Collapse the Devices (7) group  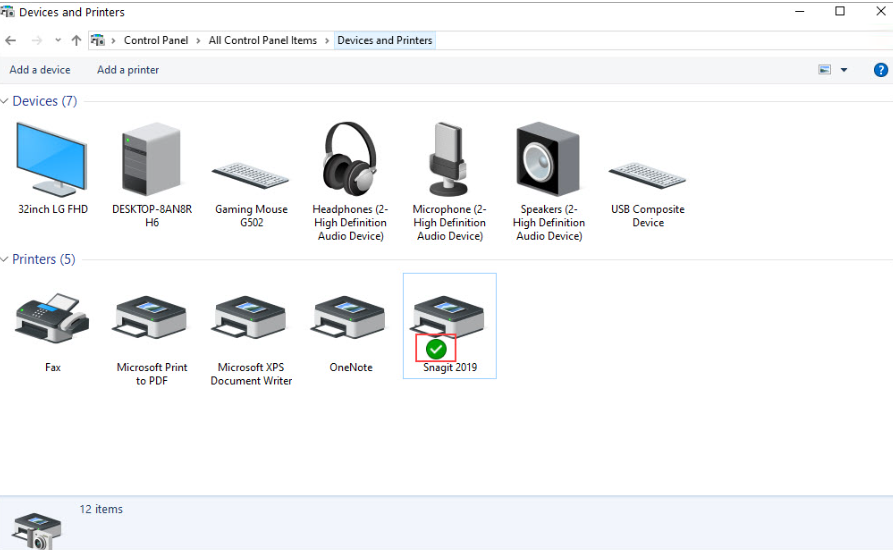tap(5, 101)
